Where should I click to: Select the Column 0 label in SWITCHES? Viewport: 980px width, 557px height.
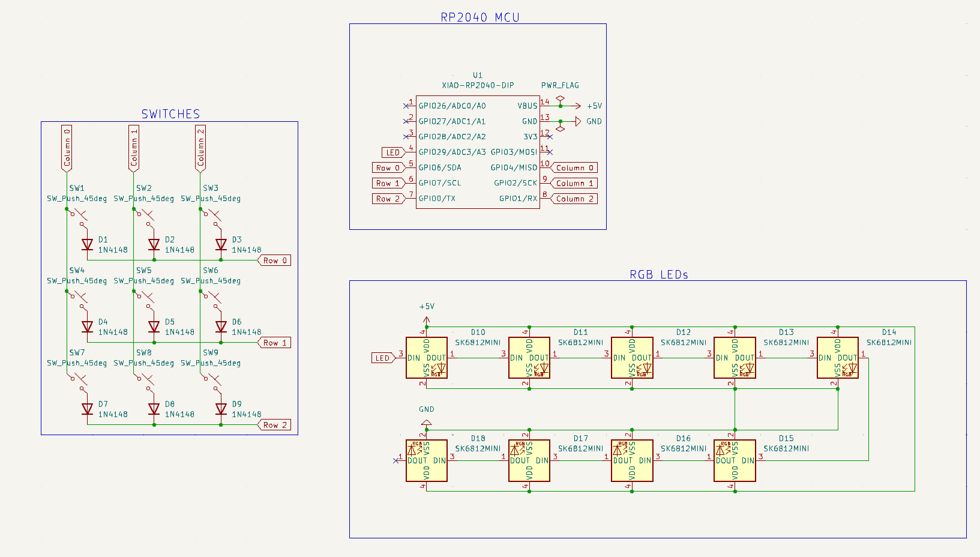(67, 148)
